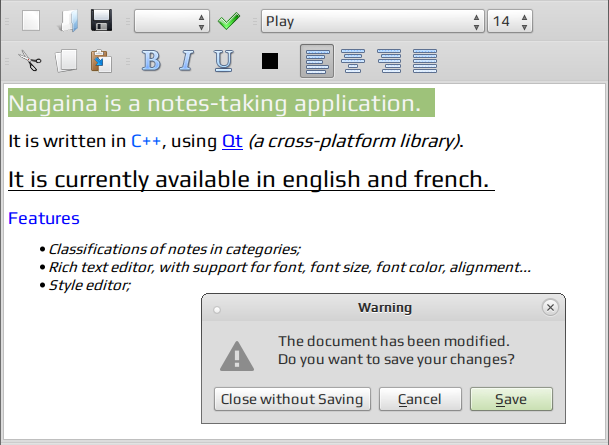
Task: Click Close without Saving button
Action: (292, 399)
